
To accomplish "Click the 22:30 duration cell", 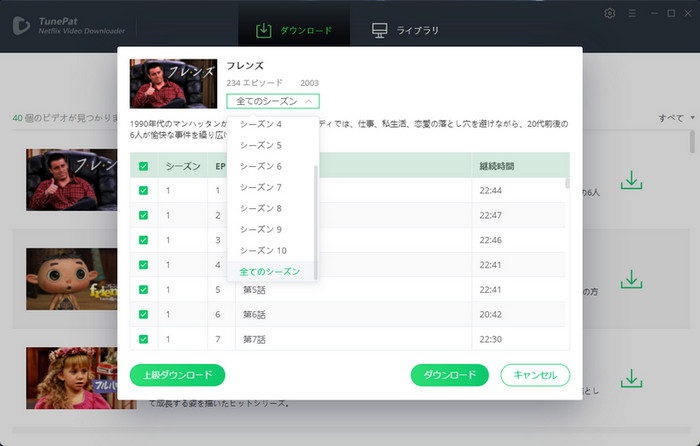I will (x=491, y=339).
